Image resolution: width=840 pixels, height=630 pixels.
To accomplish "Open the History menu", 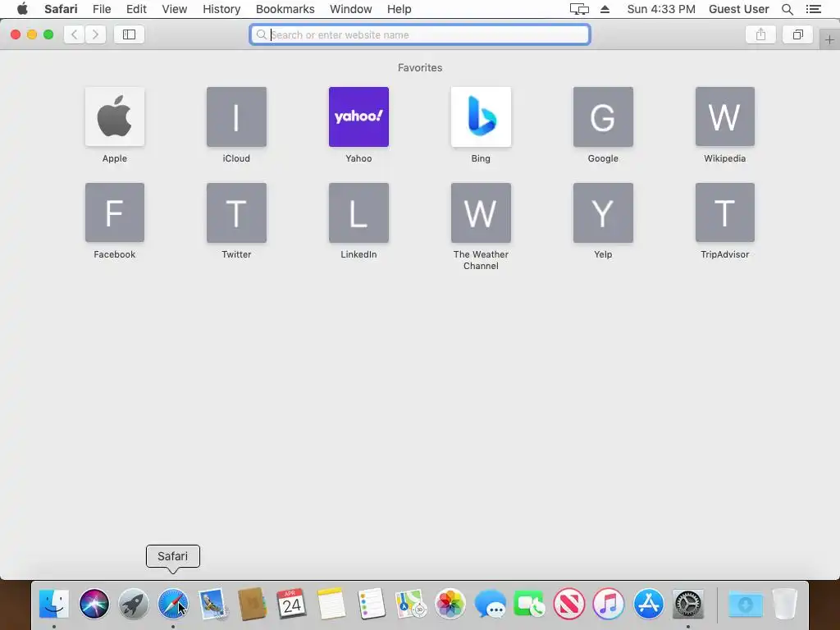I will [x=221, y=9].
